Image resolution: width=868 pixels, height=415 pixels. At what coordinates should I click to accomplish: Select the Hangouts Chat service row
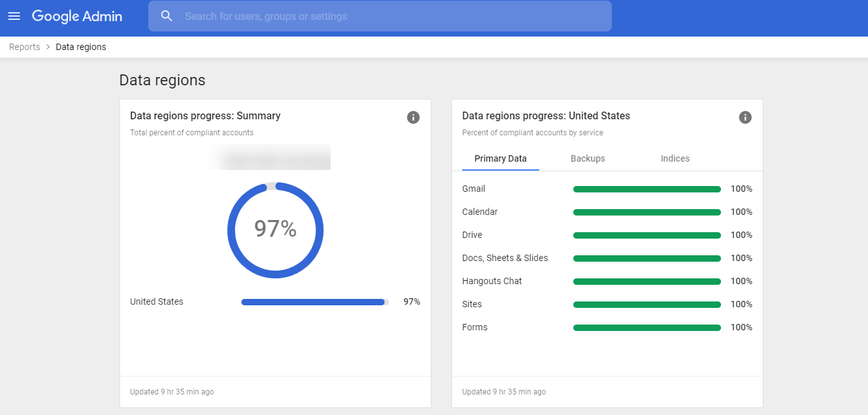tap(492, 281)
